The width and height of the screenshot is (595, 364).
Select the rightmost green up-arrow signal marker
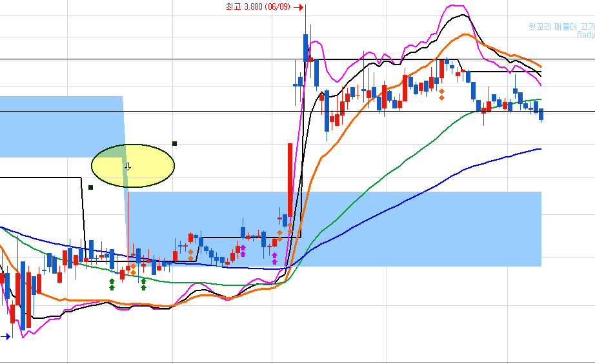coord(143,283)
